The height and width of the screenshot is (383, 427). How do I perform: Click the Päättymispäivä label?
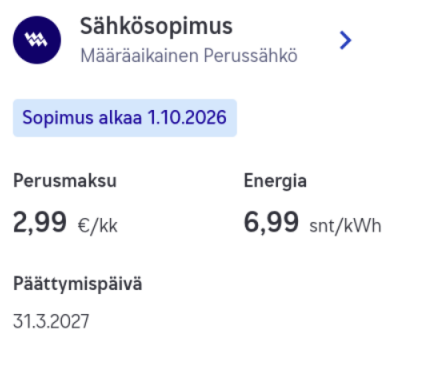pos(78,284)
